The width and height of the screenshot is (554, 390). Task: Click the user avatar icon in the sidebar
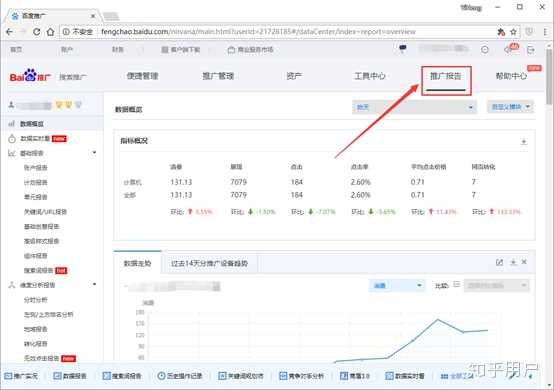(11, 105)
